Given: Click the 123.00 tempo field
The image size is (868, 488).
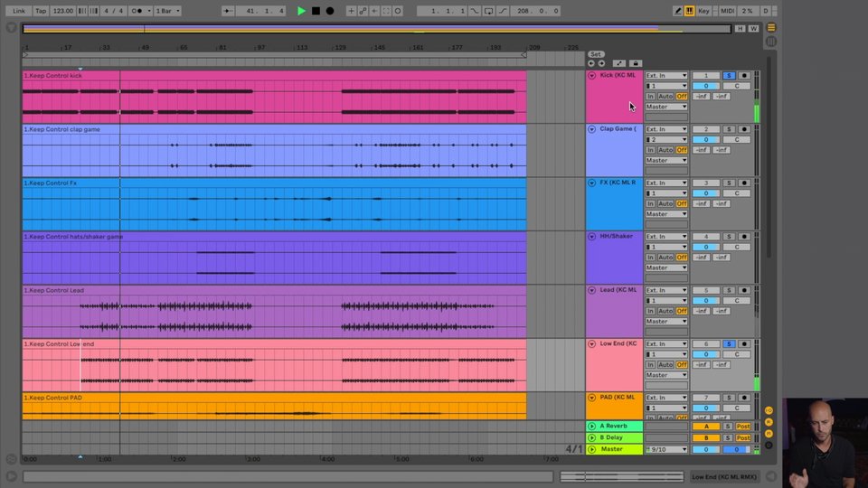Looking at the screenshot, I should point(63,11).
